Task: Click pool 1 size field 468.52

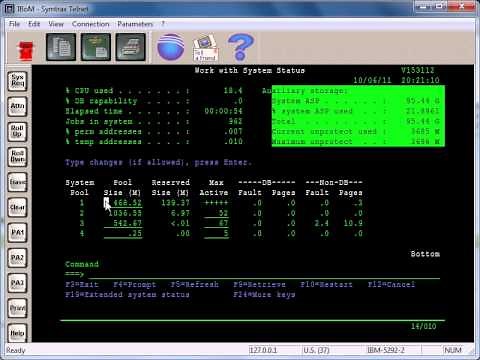Action: 123,203
